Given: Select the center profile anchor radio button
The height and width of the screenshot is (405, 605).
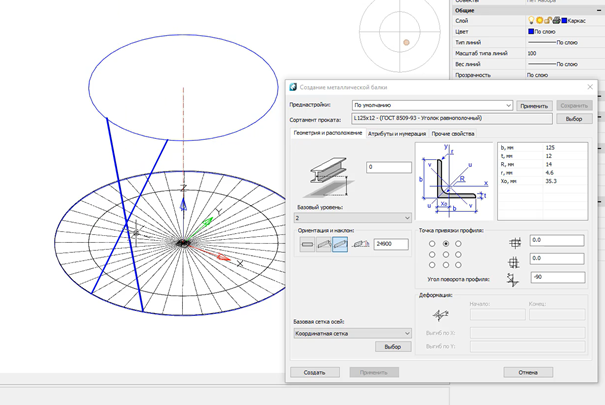Looking at the screenshot, I should pyautogui.click(x=446, y=255).
